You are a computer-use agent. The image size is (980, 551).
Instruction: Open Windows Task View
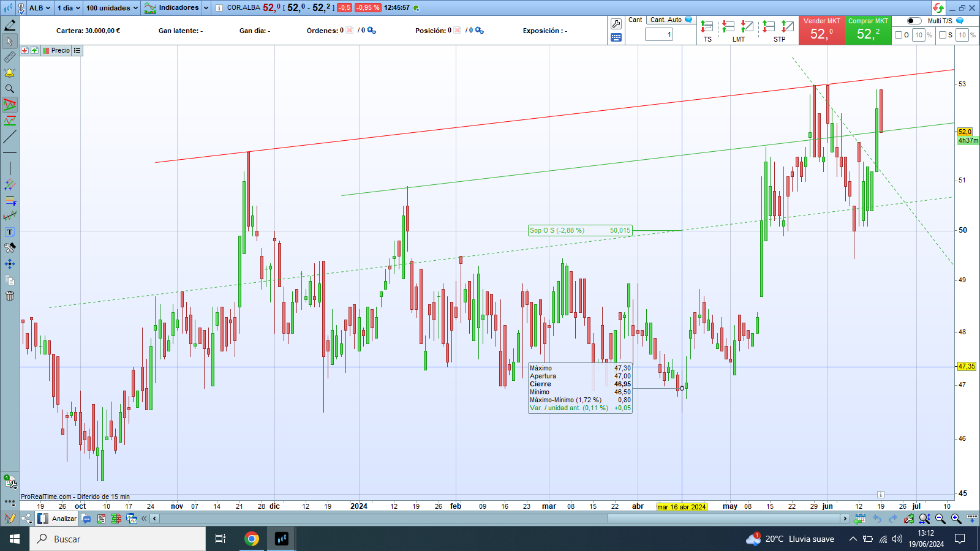coord(221,539)
